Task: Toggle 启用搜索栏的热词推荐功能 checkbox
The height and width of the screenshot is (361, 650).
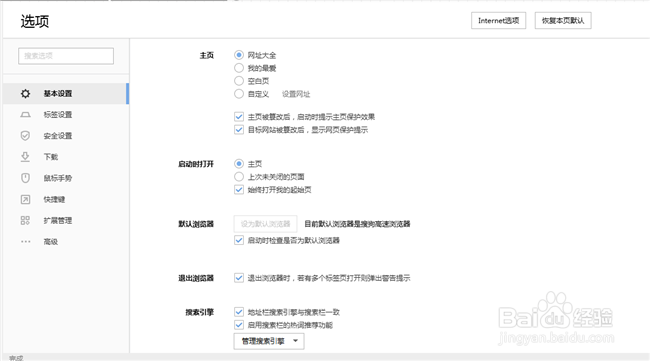Action: click(239, 325)
